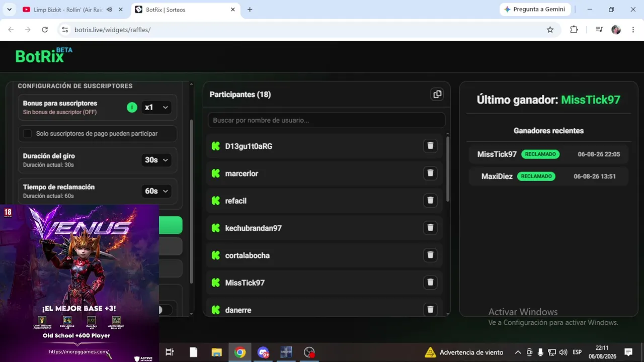Copy the participants list with the copy icon
This screenshot has width=644, height=362.
point(437,95)
